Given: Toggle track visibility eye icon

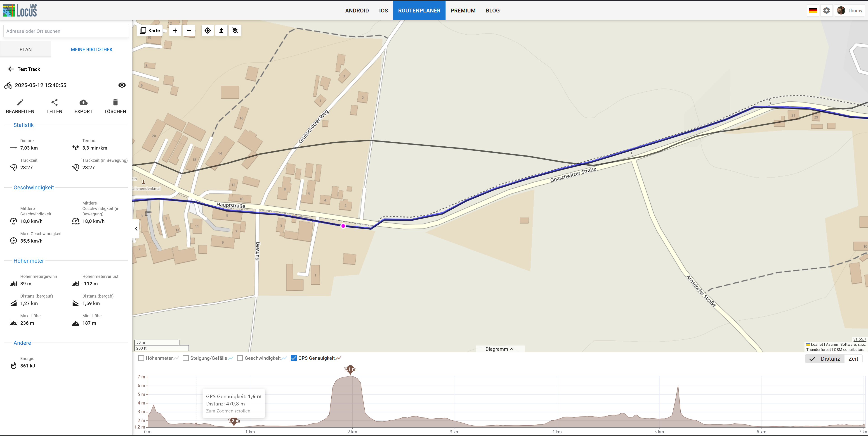Looking at the screenshot, I should coord(122,85).
